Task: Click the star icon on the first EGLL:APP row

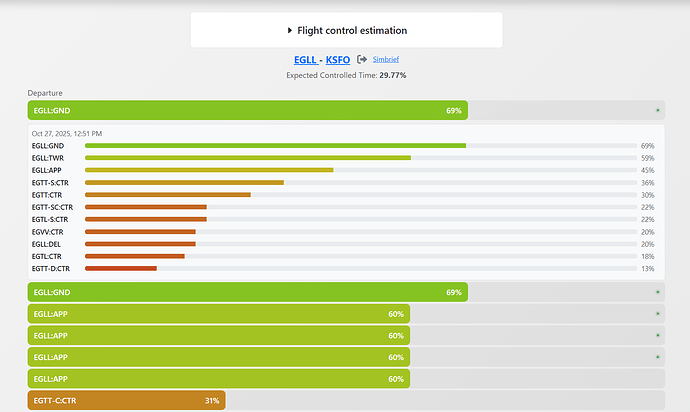Action: (657, 314)
